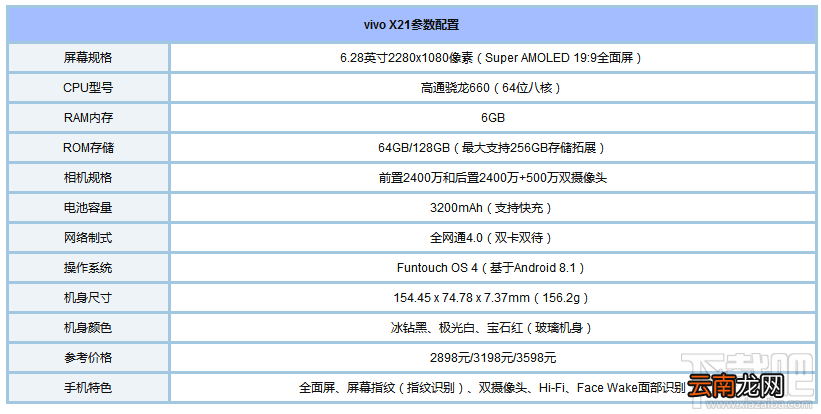This screenshot has width=821, height=414.
Task: Select the '机身颜色' label cell
Action: 88,328
